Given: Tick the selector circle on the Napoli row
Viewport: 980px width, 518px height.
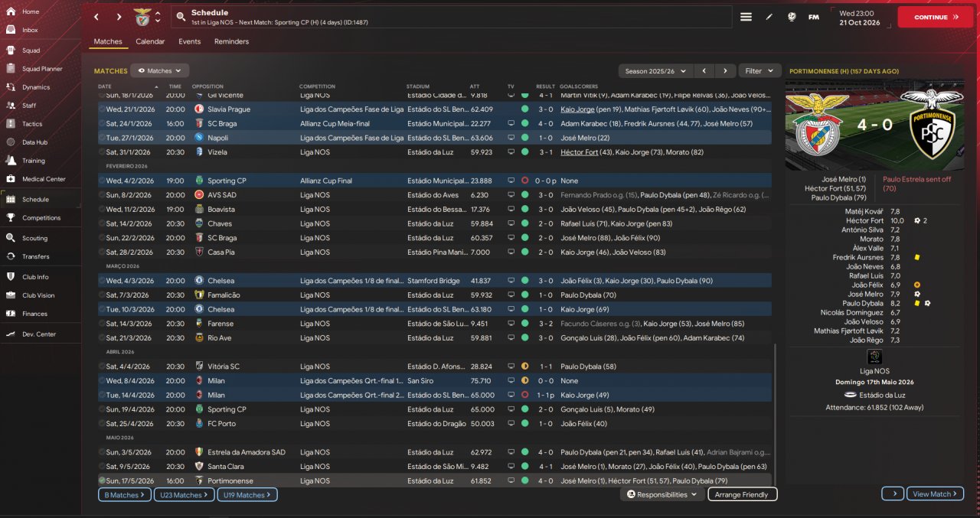Looking at the screenshot, I should (x=103, y=138).
